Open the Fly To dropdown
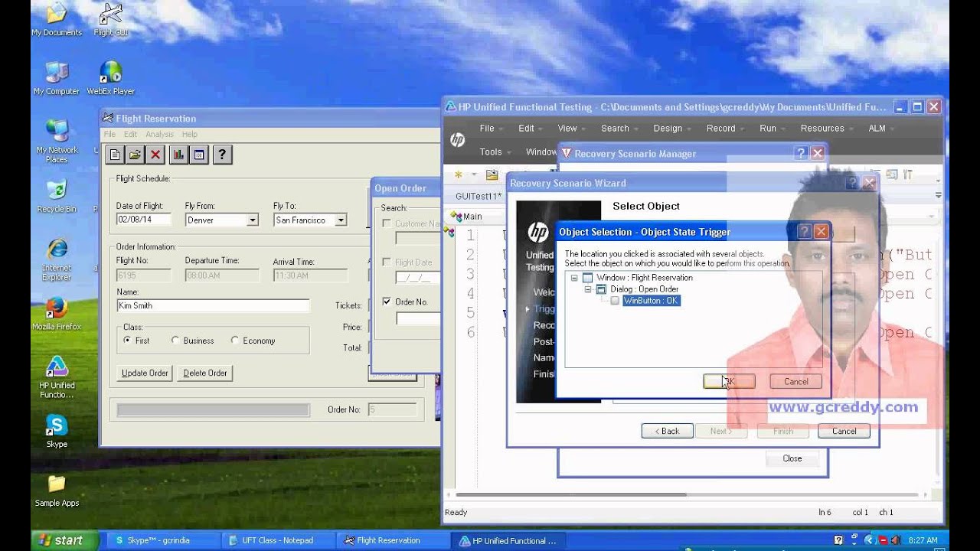The width and height of the screenshot is (980, 551). pyautogui.click(x=341, y=220)
